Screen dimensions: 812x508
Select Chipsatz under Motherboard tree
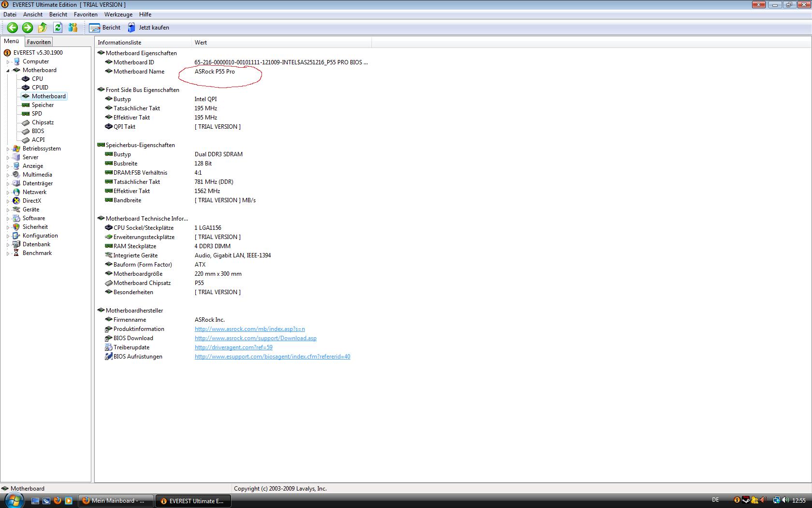pyautogui.click(x=43, y=122)
